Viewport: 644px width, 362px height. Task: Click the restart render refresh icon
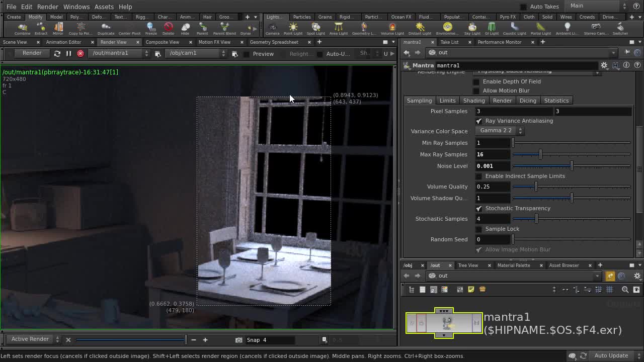(57, 53)
